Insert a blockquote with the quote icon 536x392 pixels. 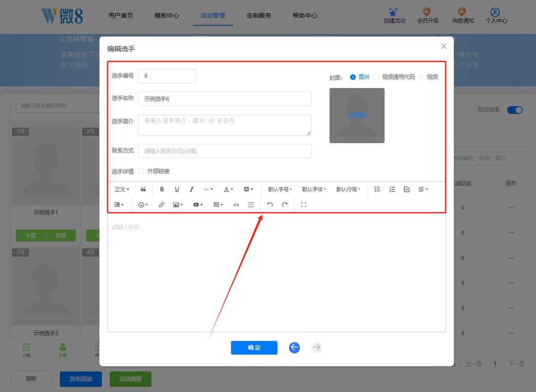point(143,189)
